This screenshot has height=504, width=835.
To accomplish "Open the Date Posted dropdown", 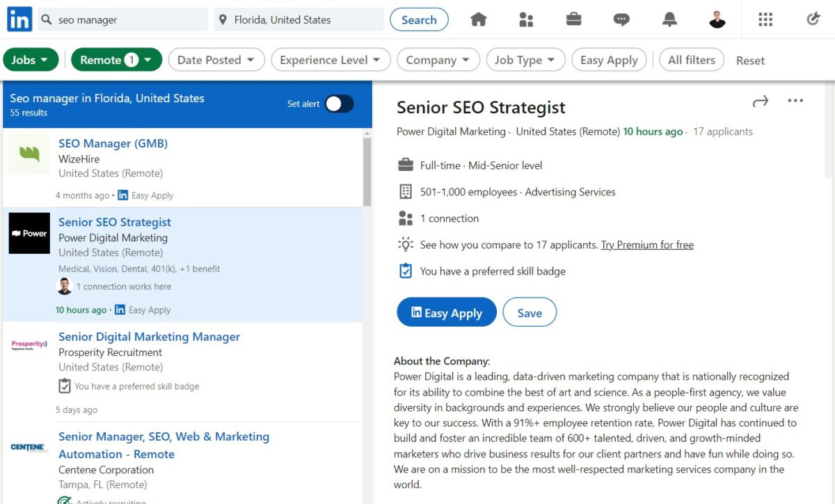I will pyautogui.click(x=216, y=60).
